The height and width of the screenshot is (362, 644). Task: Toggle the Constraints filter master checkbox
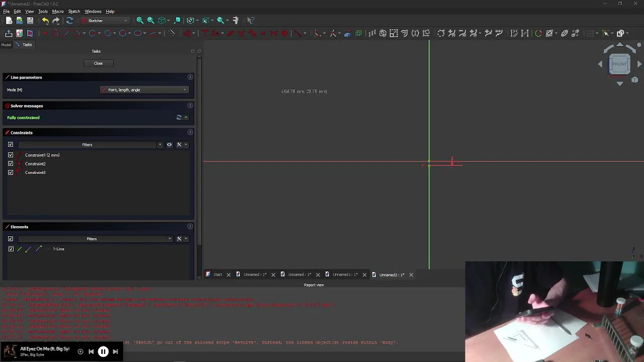click(11, 145)
